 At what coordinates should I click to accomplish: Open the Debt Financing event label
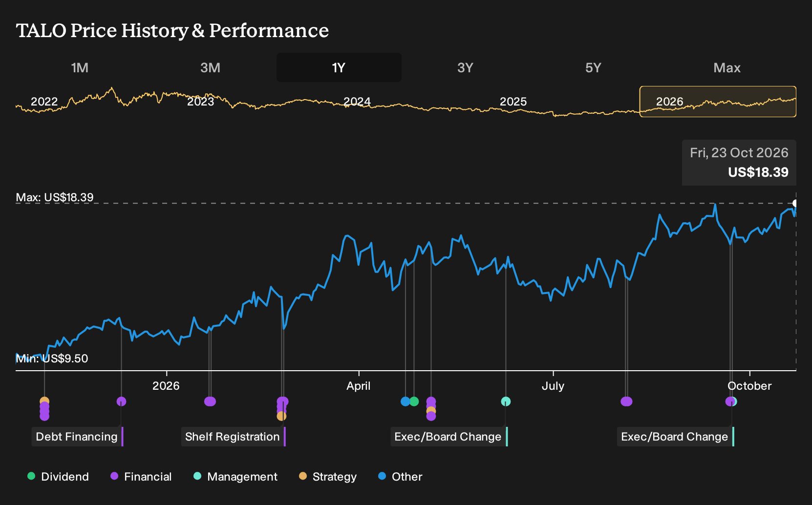click(x=78, y=437)
